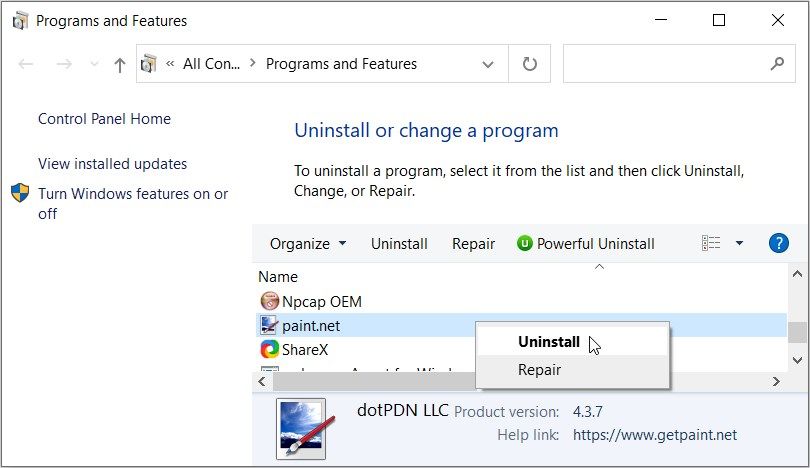Viewport: 810px width, 468px height.
Task: Click the paint.net thumbnail in details pane
Action: click(x=300, y=426)
